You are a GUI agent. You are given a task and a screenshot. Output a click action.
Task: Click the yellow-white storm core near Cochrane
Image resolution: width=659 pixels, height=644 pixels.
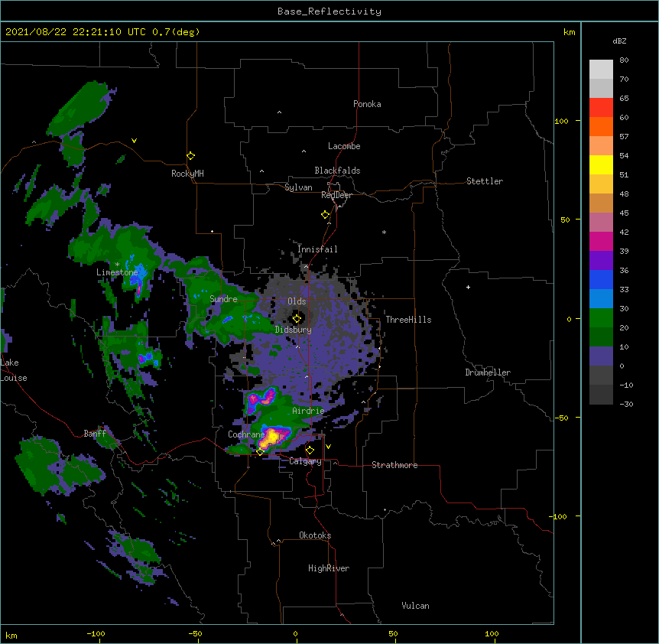pos(272,437)
